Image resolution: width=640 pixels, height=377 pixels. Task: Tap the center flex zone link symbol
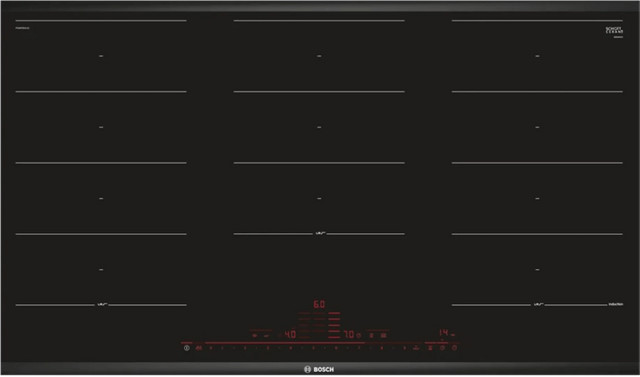(x=320, y=233)
